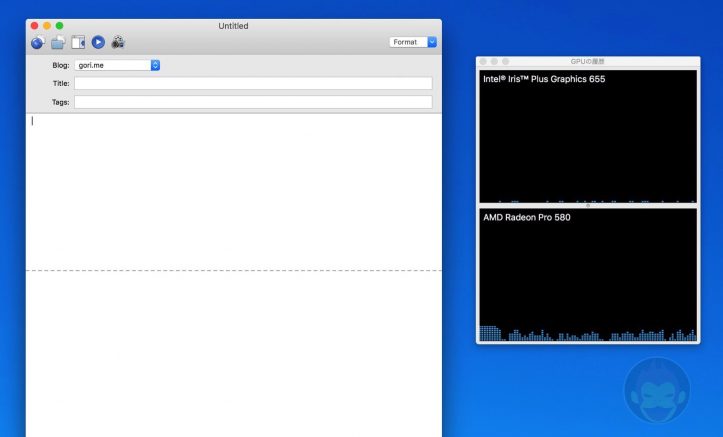Click the 'Tags:' label
Viewport: 723px width, 437px height.
pyautogui.click(x=60, y=102)
